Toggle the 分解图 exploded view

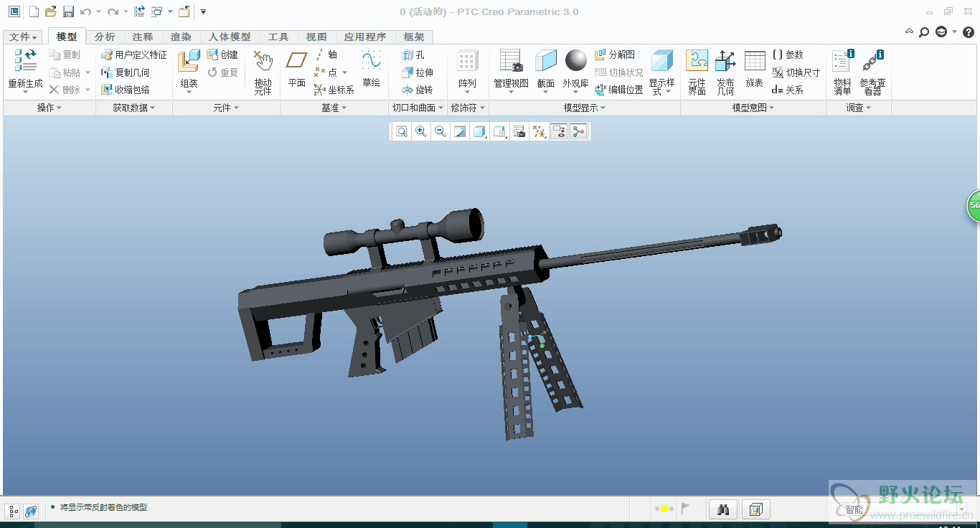[615, 55]
